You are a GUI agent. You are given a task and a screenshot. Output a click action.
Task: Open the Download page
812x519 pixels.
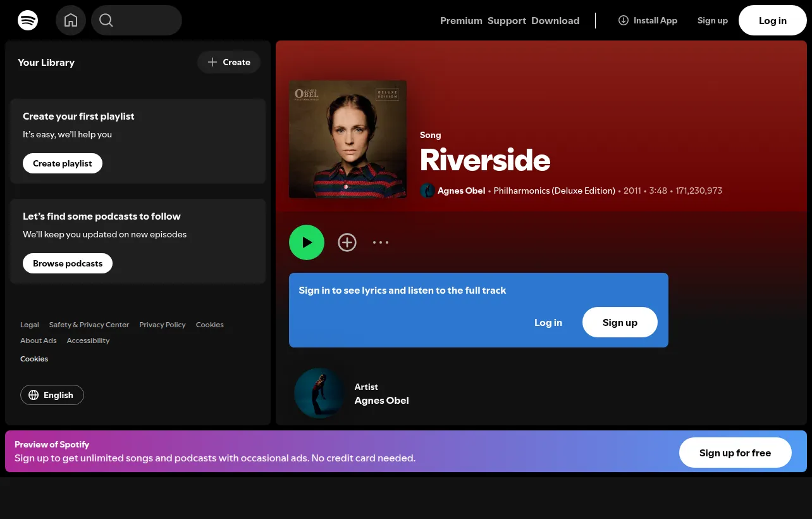(x=555, y=20)
